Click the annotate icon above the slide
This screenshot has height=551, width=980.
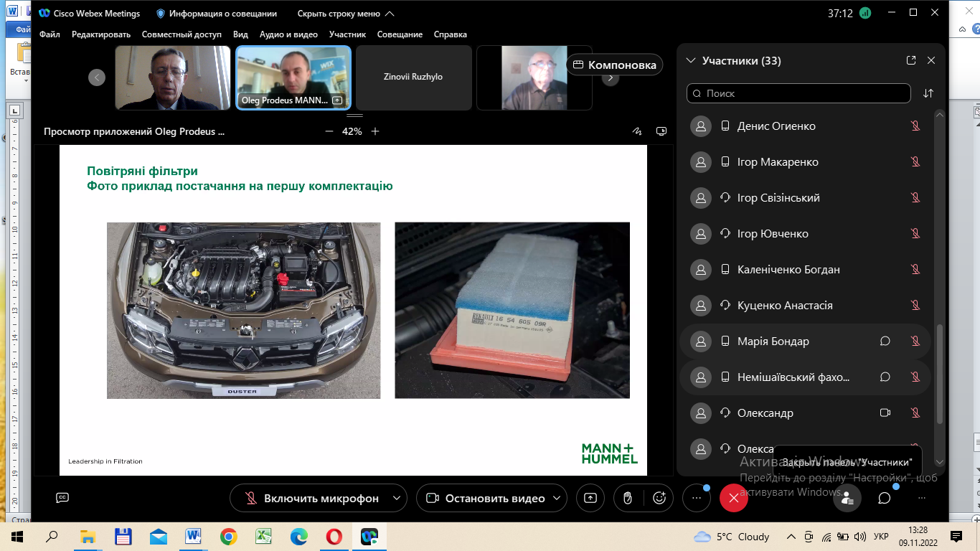click(636, 131)
